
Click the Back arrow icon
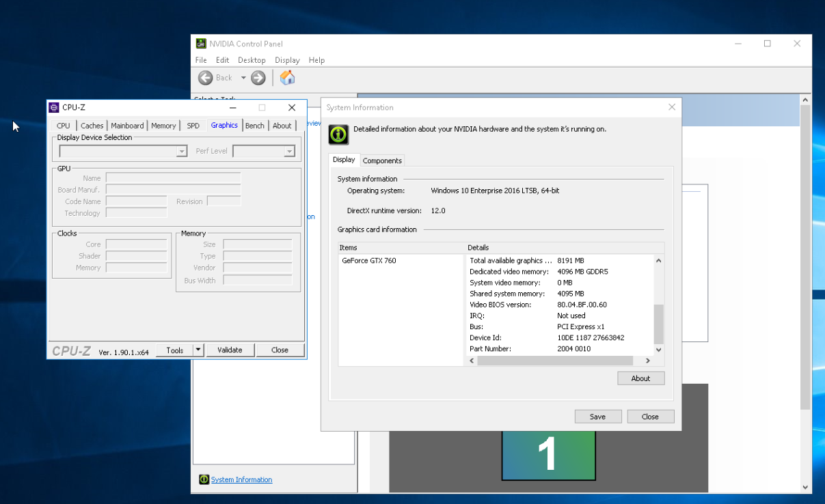click(x=206, y=78)
